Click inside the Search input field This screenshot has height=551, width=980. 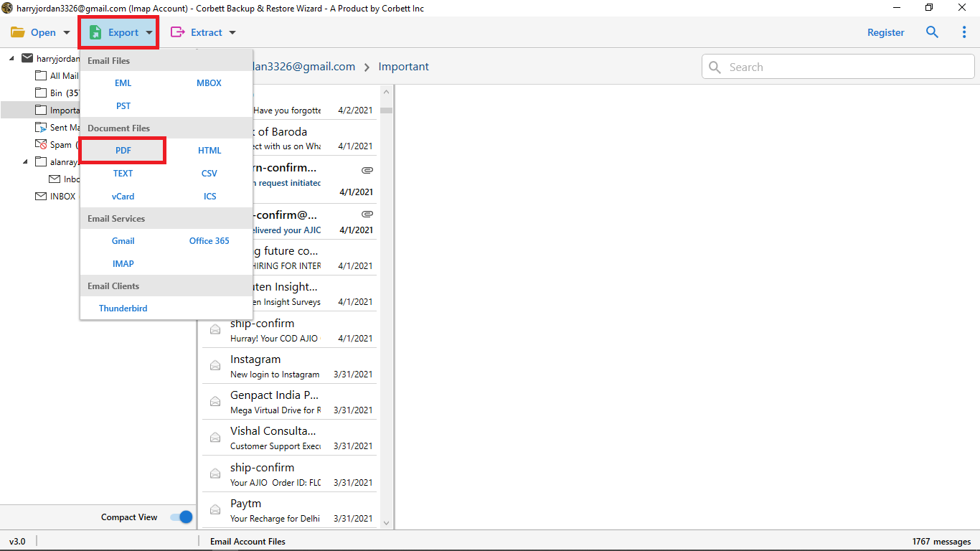click(x=838, y=67)
